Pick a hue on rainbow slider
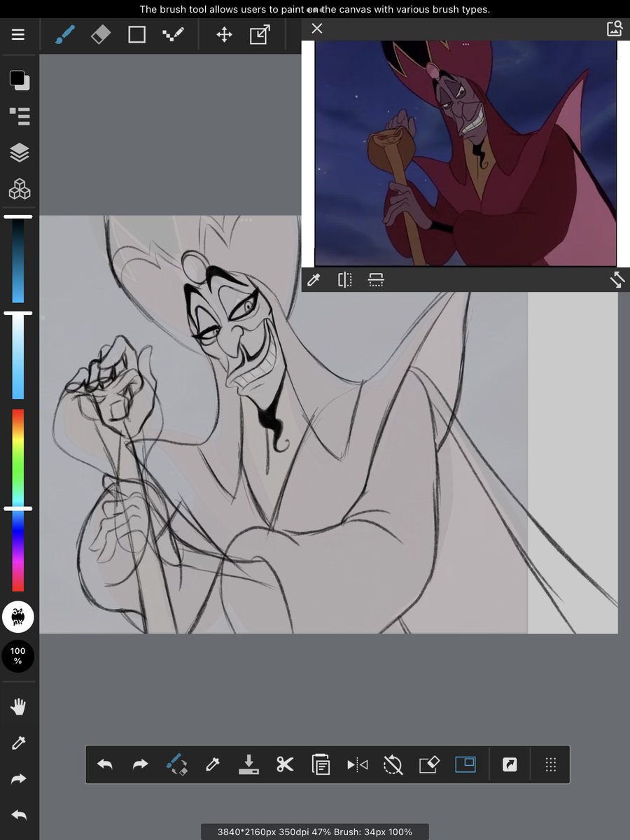Screen dimensions: 630x840 pyautogui.click(x=18, y=500)
